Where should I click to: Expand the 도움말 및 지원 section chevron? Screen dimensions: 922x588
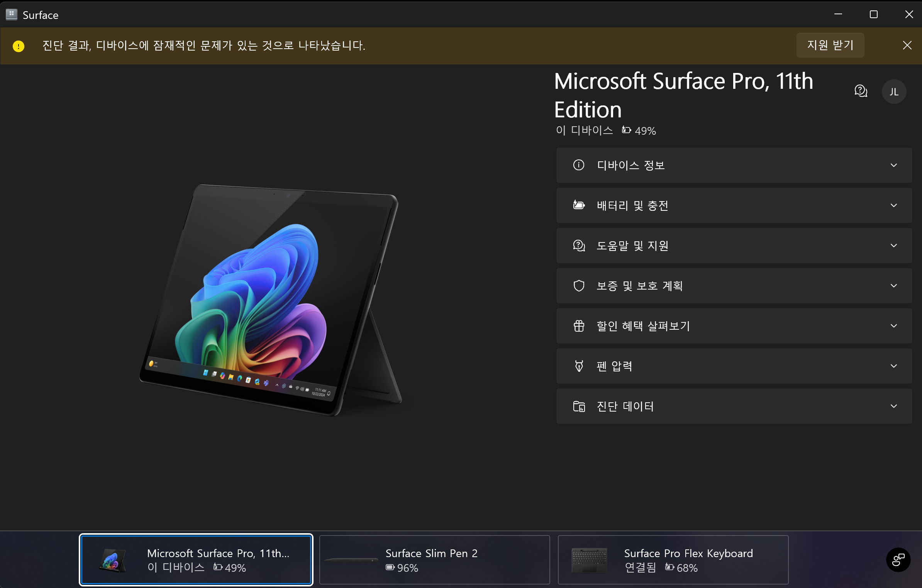(x=894, y=246)
